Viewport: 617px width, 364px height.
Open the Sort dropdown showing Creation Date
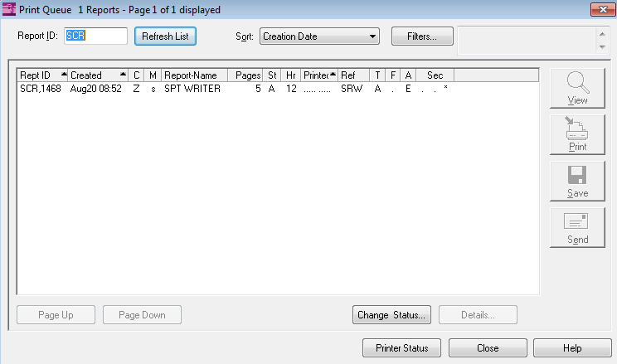pos(319,36)
